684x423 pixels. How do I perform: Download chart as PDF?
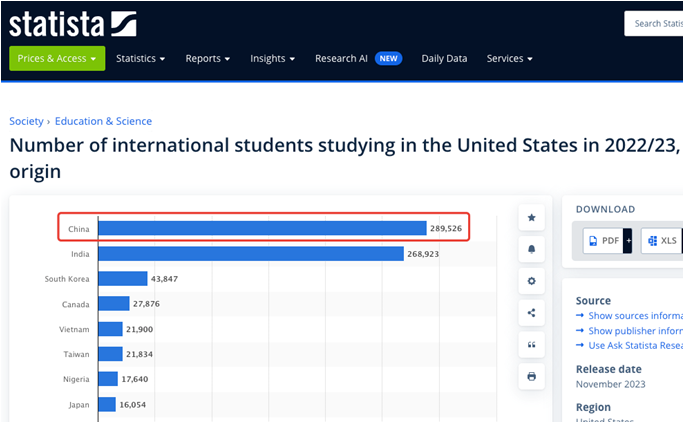[603, 241]
